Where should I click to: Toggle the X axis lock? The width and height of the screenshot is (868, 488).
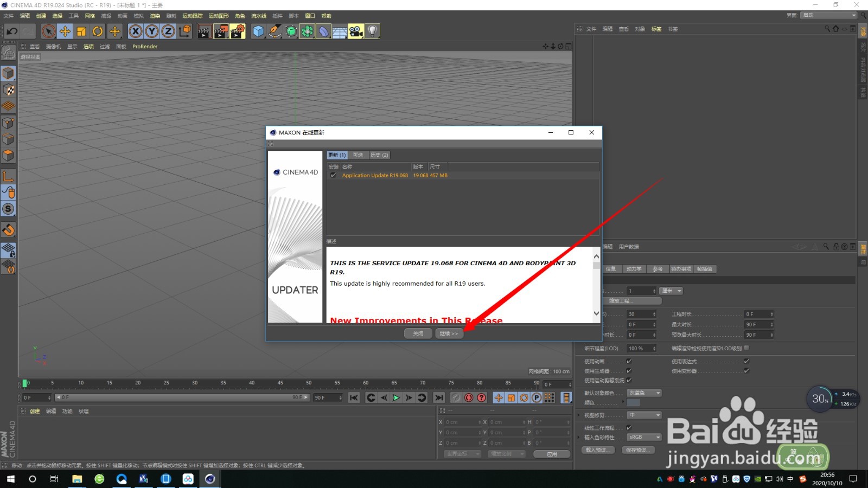(x=136, y=31)
